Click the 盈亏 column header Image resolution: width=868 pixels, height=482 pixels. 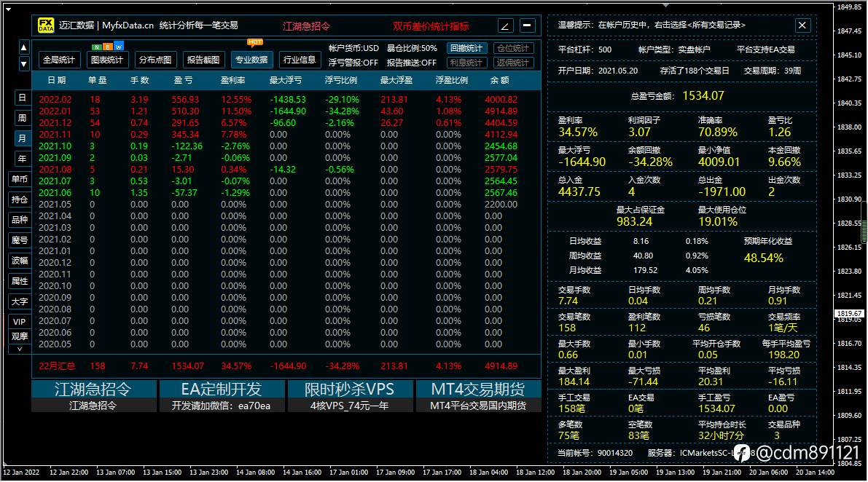click(183, 80)
